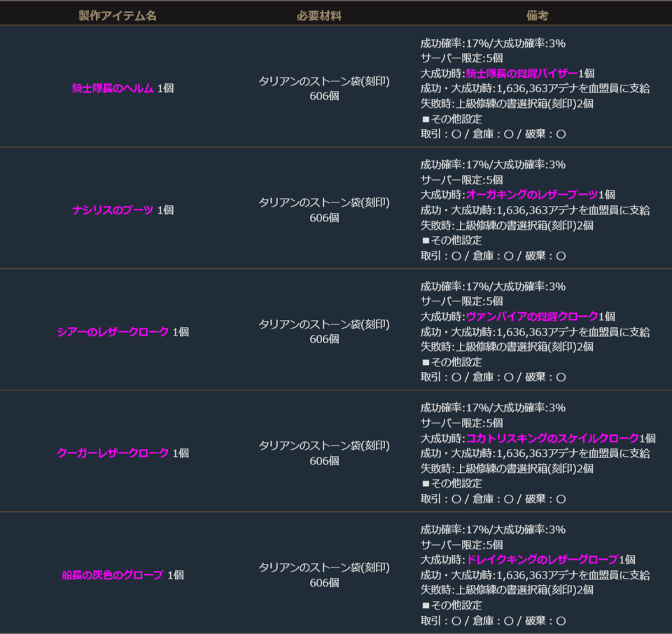The width and height of the screenshot is (672, 634).
Task: View the ヴァンパイアの覚醒クローク reward link
Action: coord(531,316)
